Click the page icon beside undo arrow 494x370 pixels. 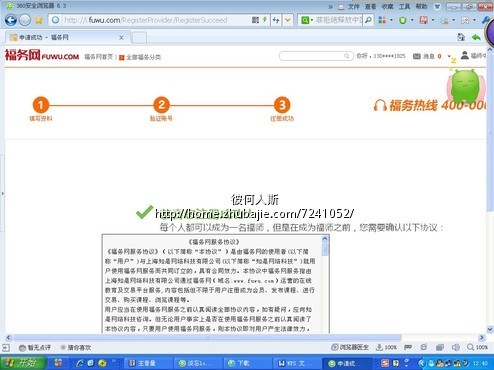pos(461,37)
